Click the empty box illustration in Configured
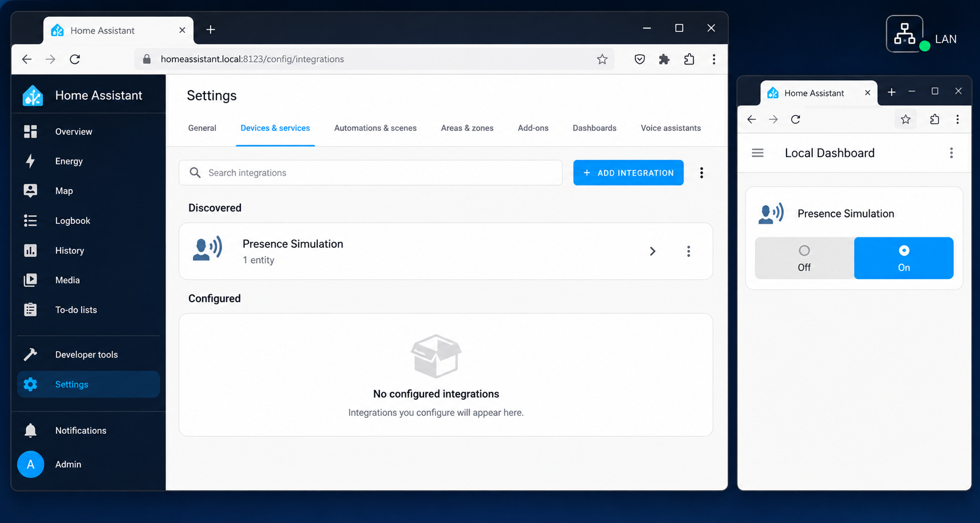The height and width of the screenshot is (523, 980). 436,356
